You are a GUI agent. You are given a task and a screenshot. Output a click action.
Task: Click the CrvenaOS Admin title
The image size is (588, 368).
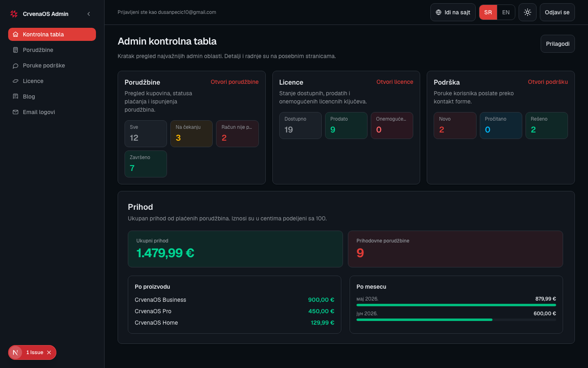click(x=46, y=14)
